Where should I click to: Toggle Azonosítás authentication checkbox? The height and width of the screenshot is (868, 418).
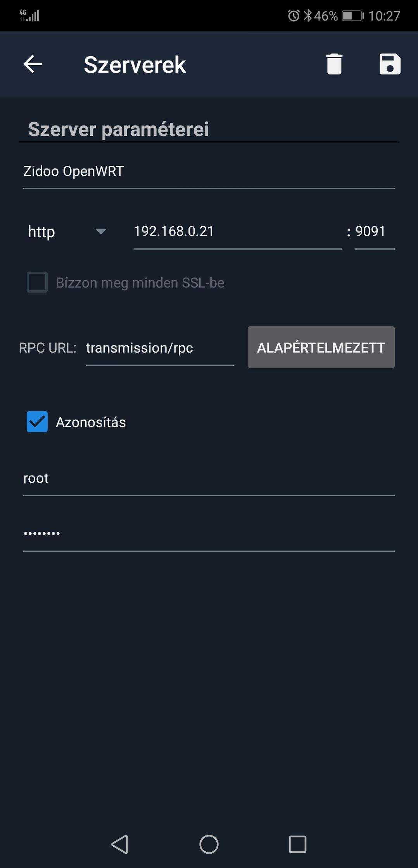(x=37, y=422)
